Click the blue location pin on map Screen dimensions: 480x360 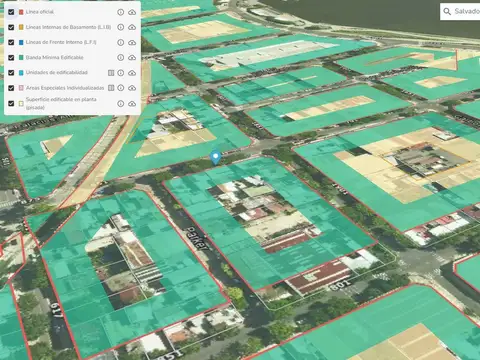click(216, 157)
